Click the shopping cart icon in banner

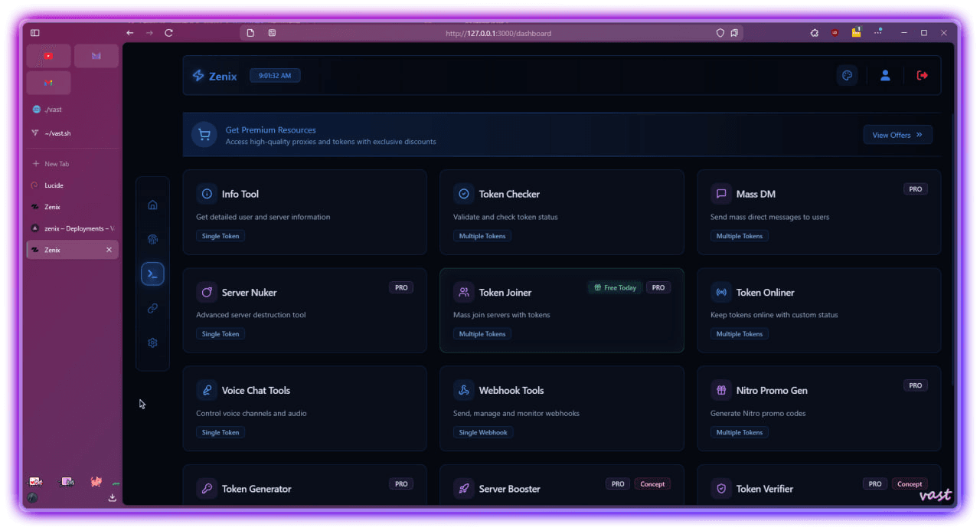pos(204,135)
